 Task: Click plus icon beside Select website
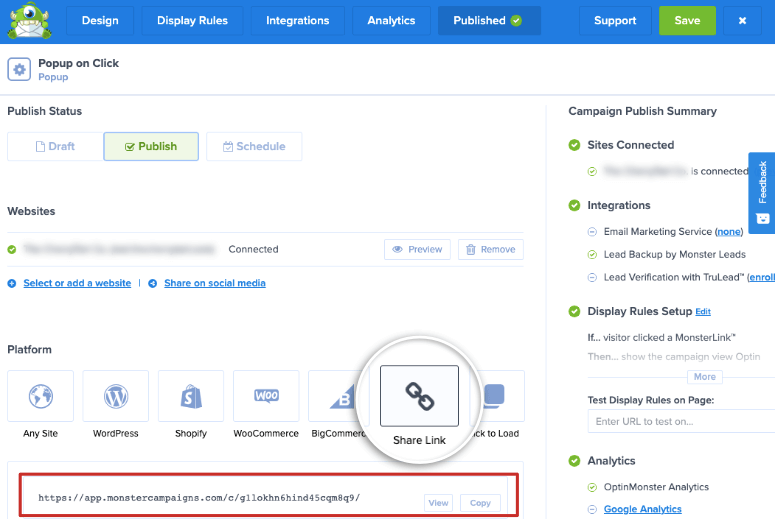tap(12, 283)
